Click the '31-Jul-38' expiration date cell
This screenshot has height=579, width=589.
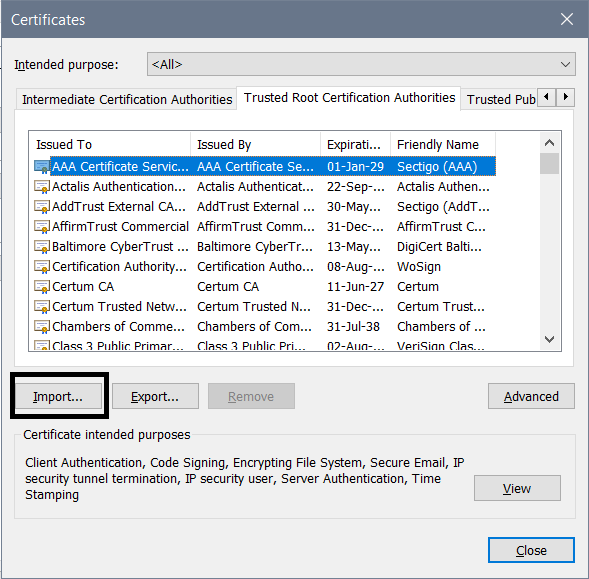353,327
